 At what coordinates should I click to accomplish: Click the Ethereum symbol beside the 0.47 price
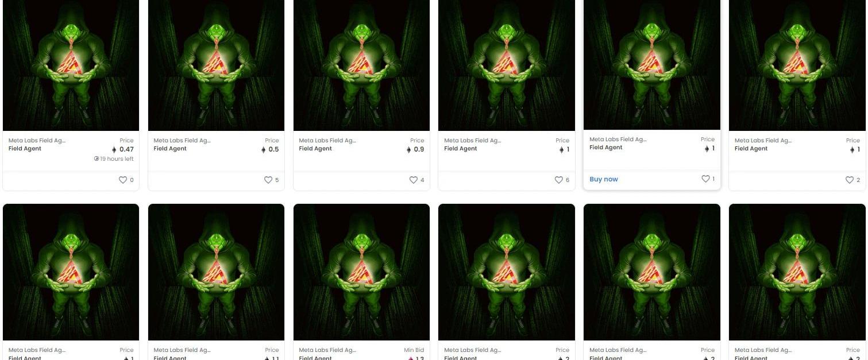click(x=114, y=150)
